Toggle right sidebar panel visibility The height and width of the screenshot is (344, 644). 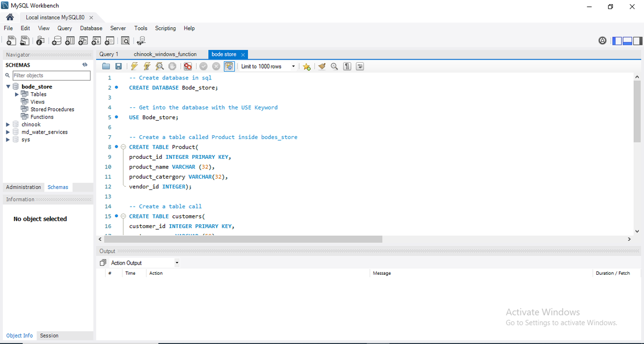[x=637, y=41]
